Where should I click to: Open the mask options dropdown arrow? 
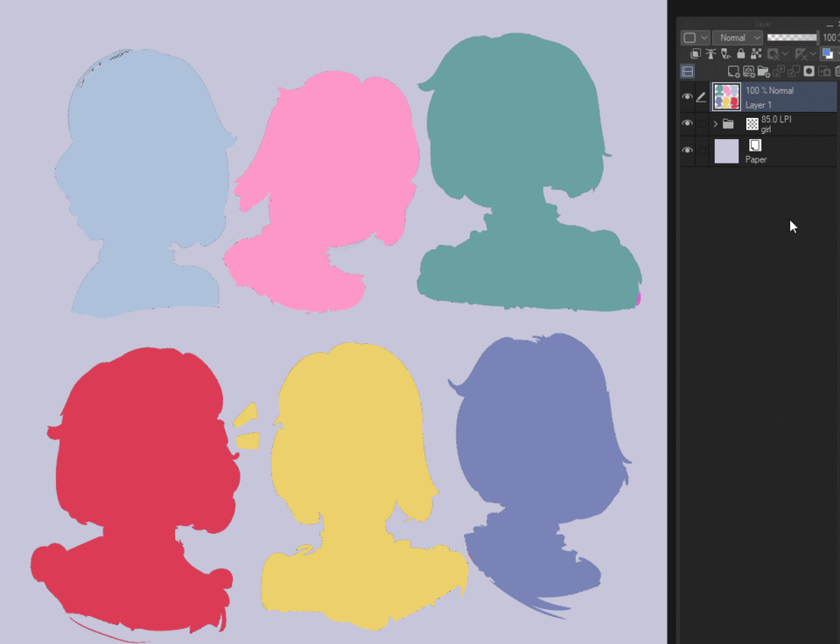[785, 53]
